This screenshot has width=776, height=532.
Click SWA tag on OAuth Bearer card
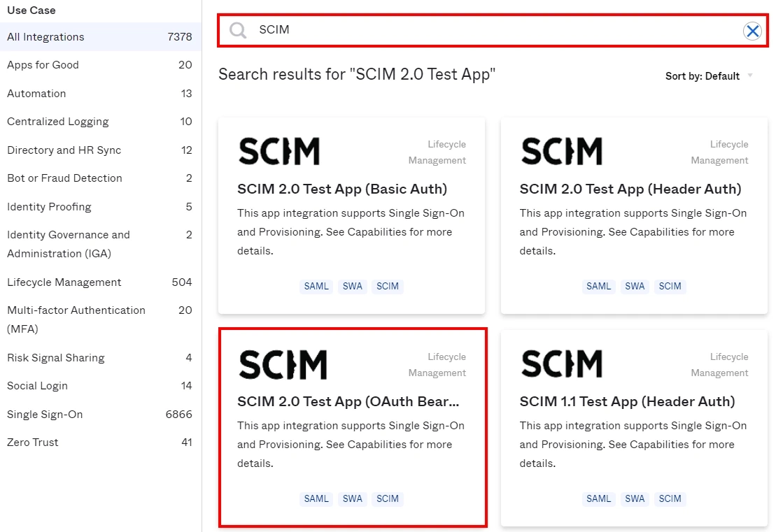[353, 499]
